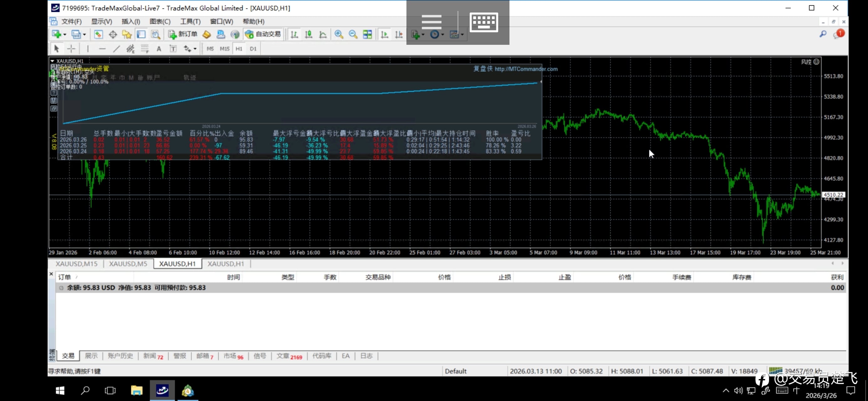Expand the profiles dropdown arrow
Screen dimensions: 868x401
pyautogui.click(x=84, y=34)
